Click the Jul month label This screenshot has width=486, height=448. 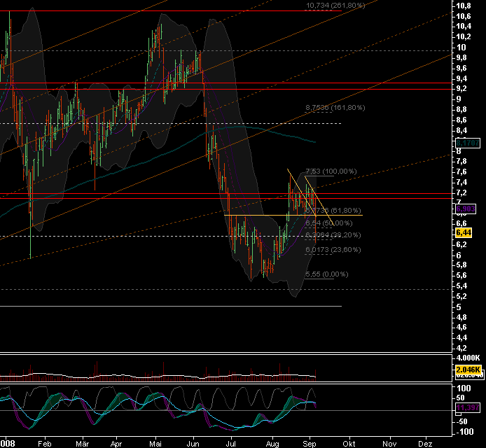[230, 444]
